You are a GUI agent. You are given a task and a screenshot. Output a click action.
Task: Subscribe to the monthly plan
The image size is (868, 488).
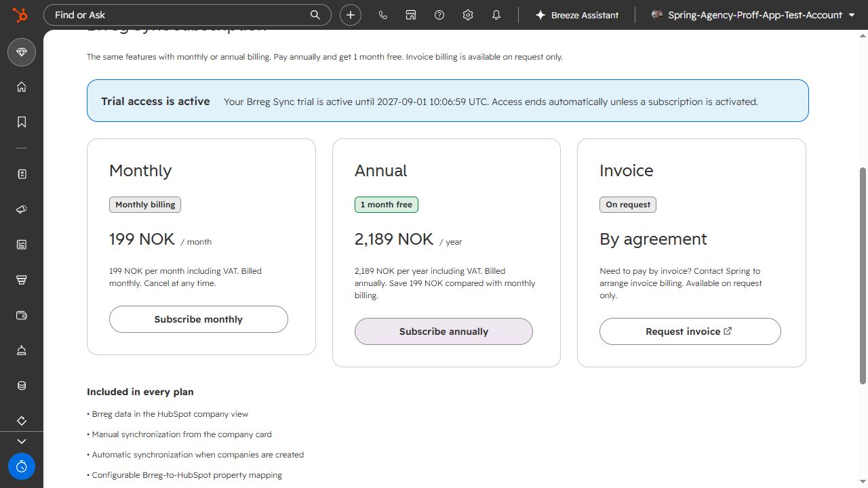199,319
